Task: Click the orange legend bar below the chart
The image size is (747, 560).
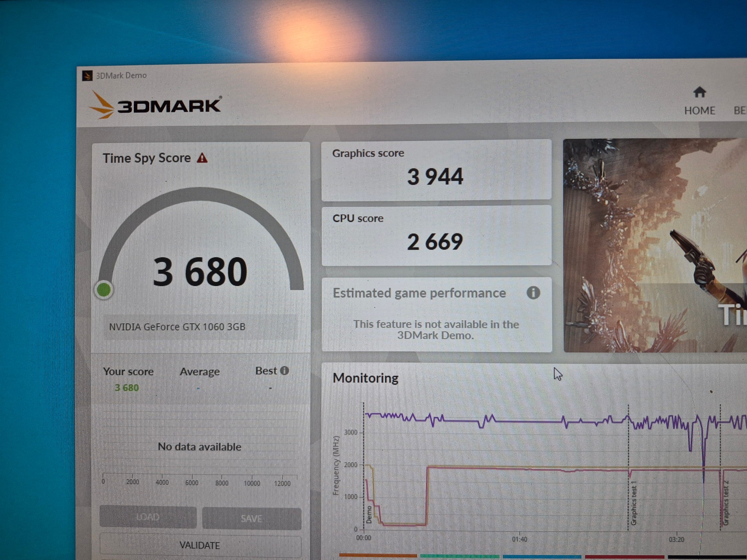Action: (x=378, y=556)
